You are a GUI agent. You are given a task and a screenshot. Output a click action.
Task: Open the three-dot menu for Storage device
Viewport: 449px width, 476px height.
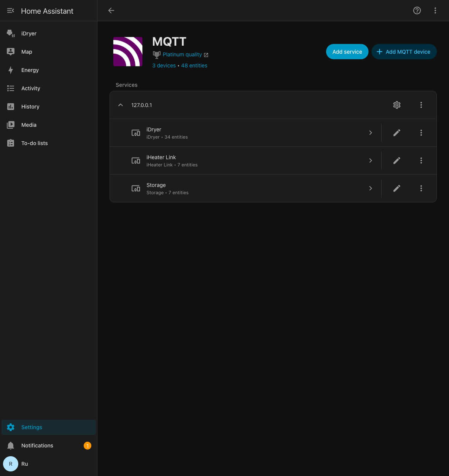421,188
